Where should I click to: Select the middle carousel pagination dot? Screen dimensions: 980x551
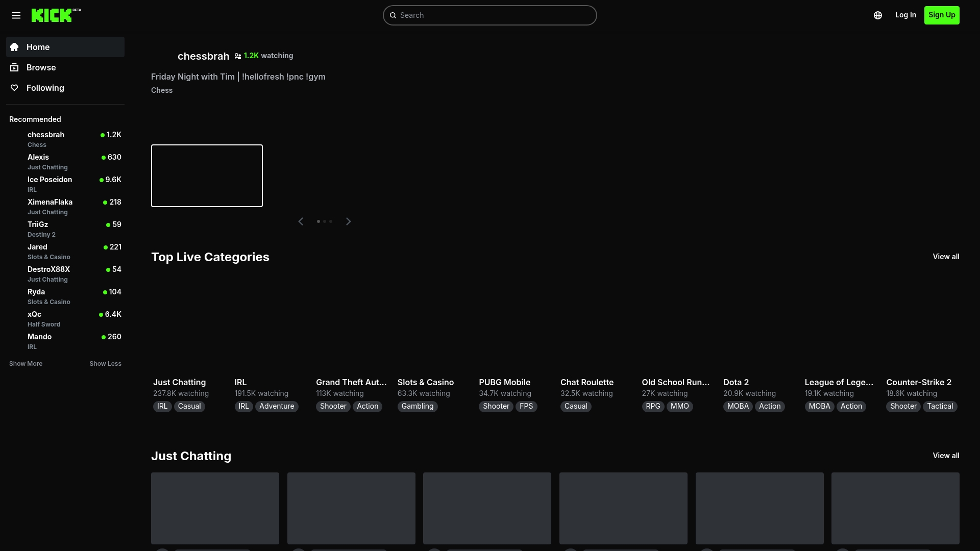(325, 221)
